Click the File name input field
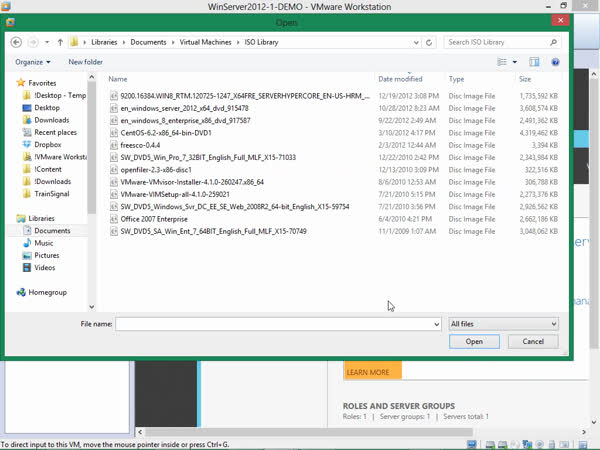Viewport: 600px width, 450px height. [x=274, y=324]
